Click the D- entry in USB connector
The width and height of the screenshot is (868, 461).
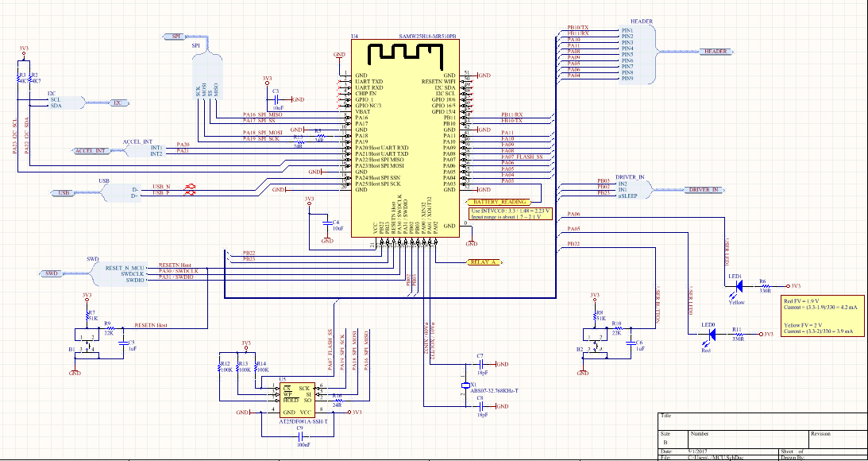click(x=134, y=189)
